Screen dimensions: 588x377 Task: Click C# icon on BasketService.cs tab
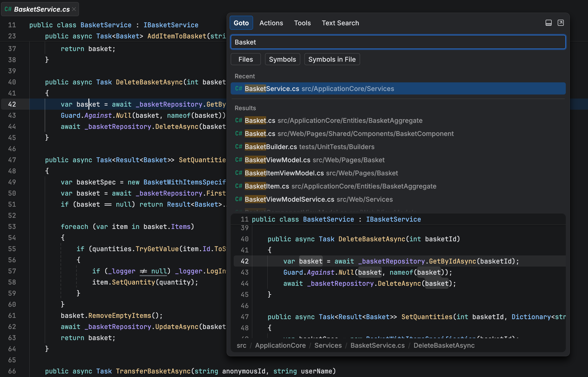tap(8, 9)
